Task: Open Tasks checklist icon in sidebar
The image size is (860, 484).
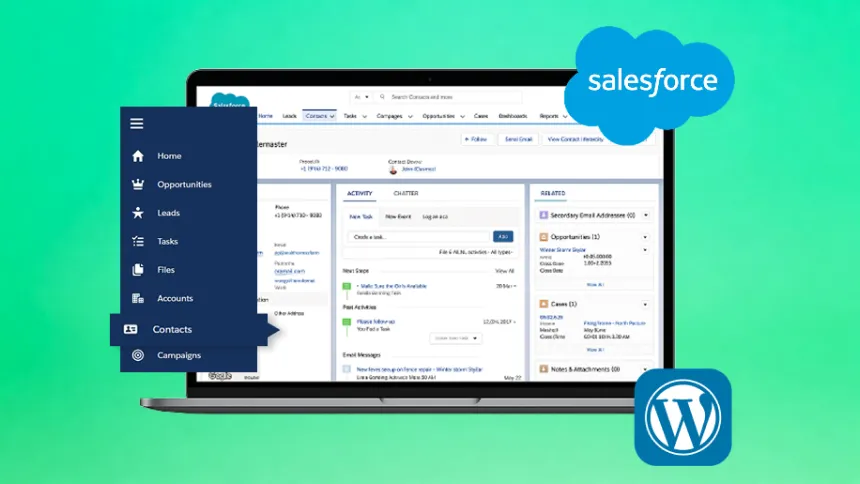Action: [x=138, y=241]
